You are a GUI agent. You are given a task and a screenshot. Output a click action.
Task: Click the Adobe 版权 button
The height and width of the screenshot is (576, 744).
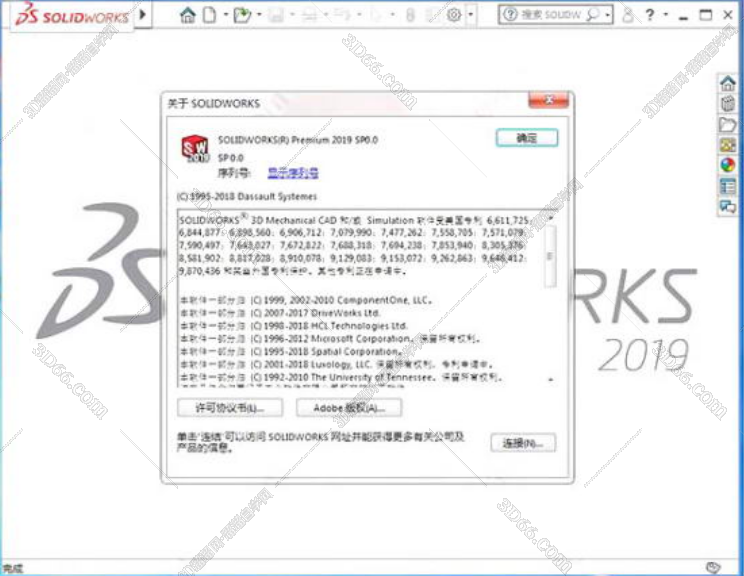(x=348, y=408)
